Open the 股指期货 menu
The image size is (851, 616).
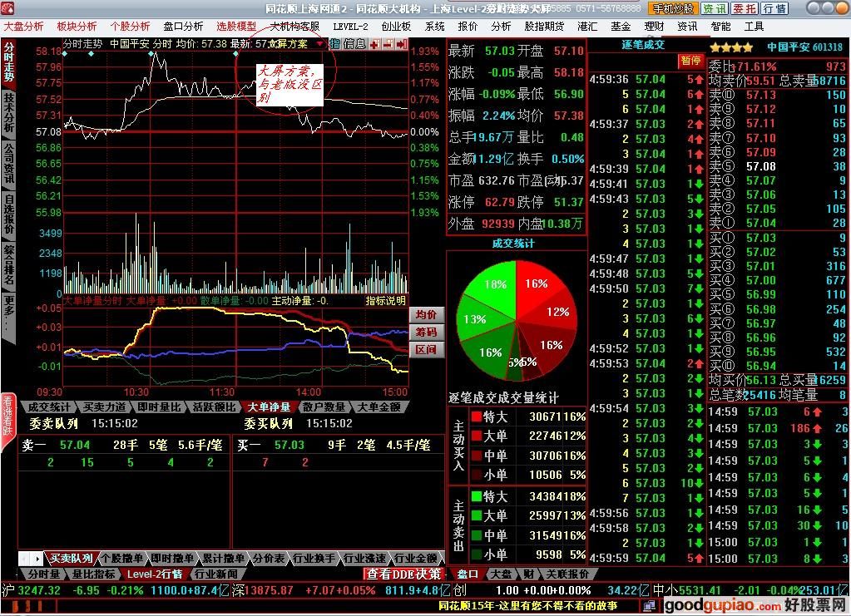(544, 26)
